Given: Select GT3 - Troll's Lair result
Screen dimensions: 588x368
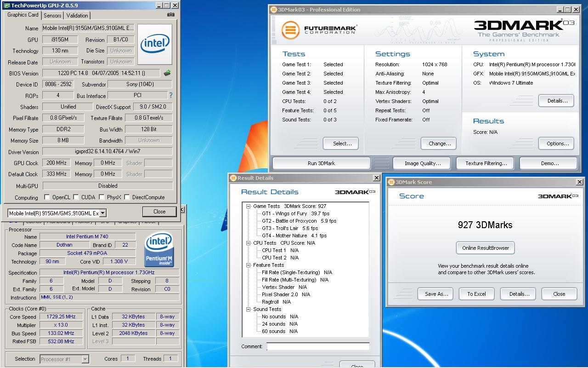Looking at the screenshot, I should [x=290, y=229].
